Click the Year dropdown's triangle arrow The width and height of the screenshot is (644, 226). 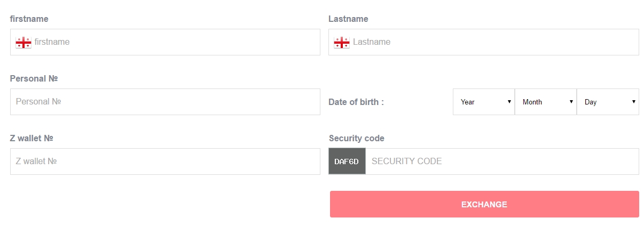pyautogui.click(x=509, y=102)
